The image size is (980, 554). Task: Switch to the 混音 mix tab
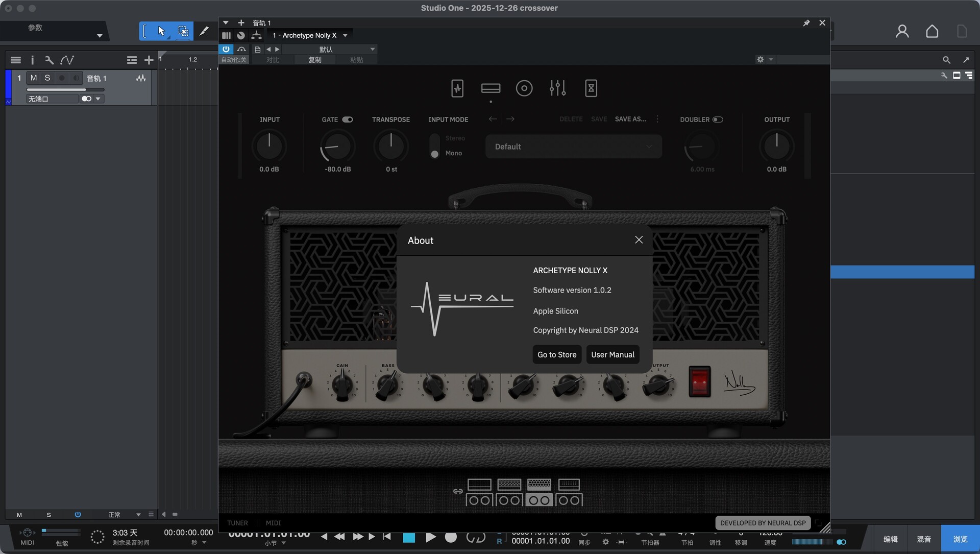click(923, 539)
